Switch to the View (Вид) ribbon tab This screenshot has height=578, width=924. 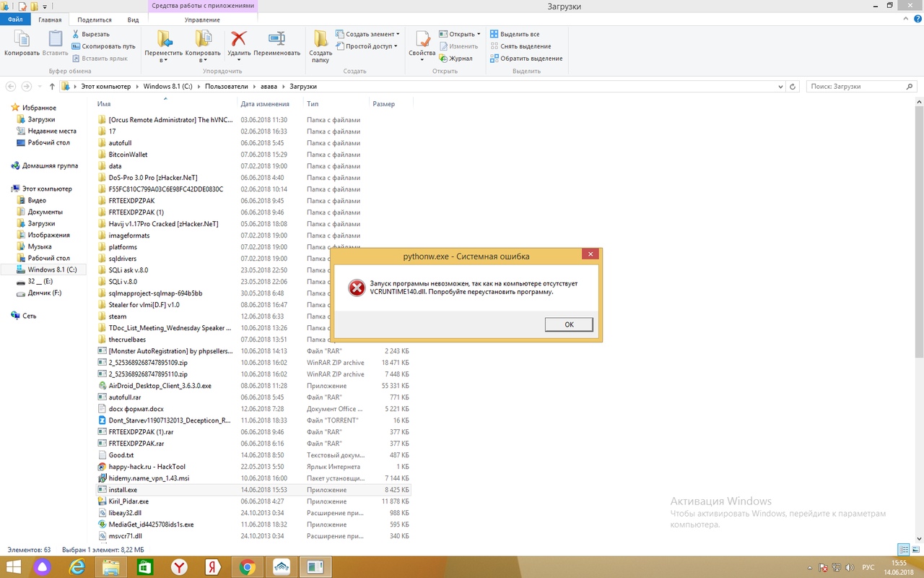(x=133, y=20)
